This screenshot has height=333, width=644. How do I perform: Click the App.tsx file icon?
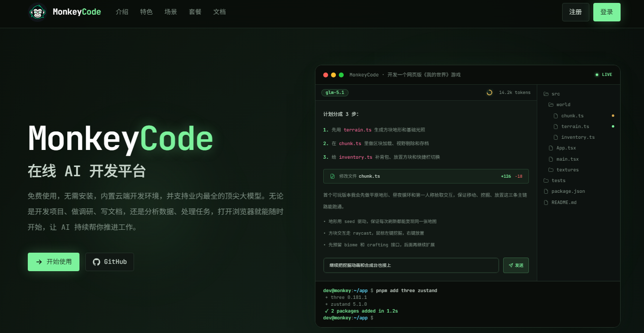(551, 148)
